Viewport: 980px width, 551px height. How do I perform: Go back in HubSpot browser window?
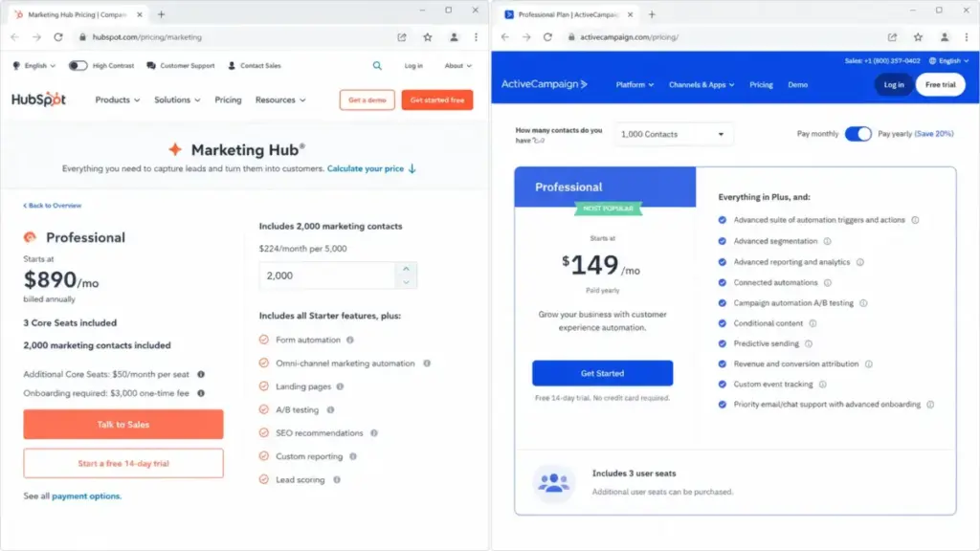15,37
